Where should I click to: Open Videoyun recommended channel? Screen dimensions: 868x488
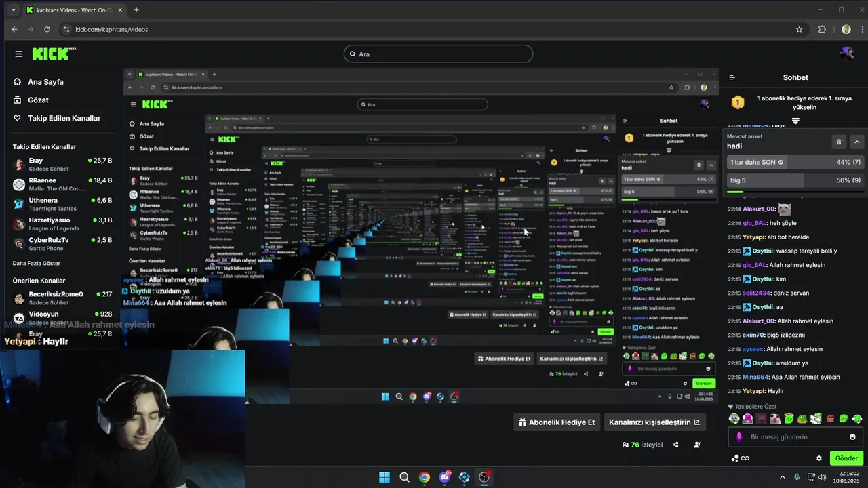click(x=62, y=318)
